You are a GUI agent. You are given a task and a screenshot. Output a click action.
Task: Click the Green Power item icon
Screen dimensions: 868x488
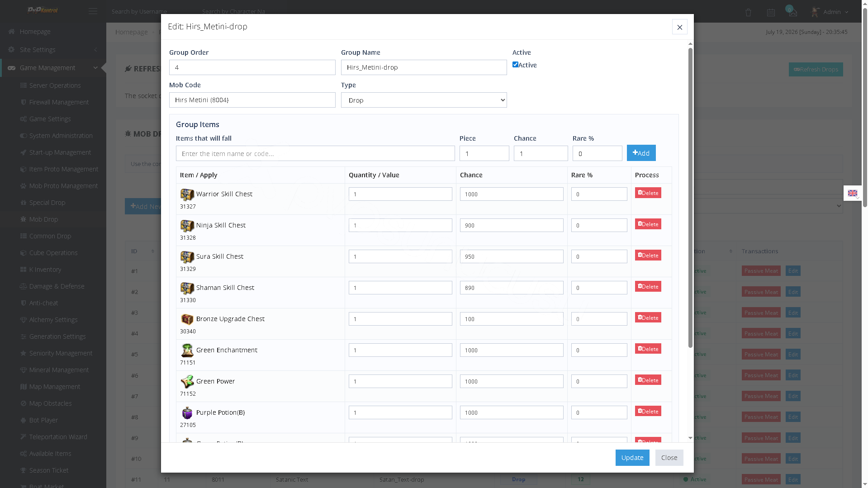coord(187,382)
